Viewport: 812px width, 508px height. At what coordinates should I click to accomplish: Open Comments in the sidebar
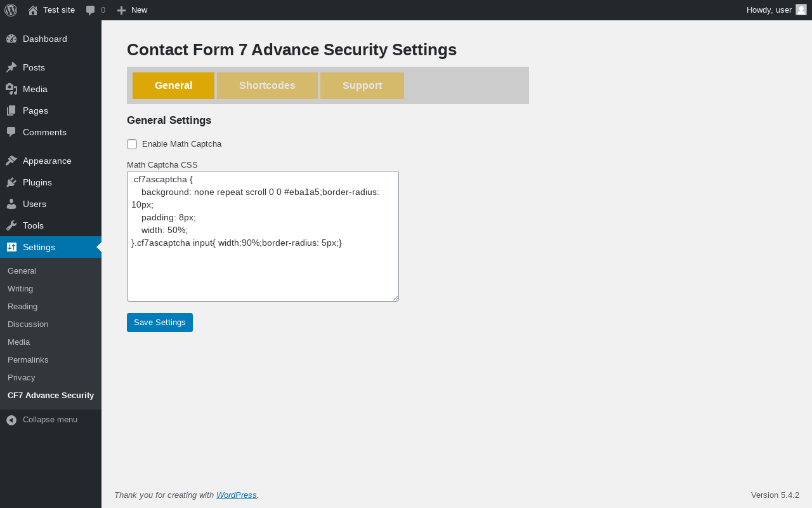coord(51,132)
